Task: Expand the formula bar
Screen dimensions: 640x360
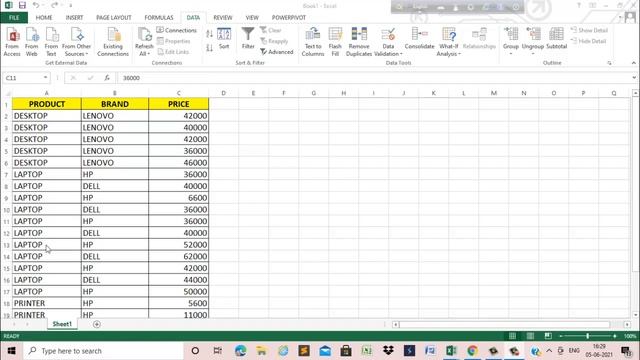Action: click(634, 78)
